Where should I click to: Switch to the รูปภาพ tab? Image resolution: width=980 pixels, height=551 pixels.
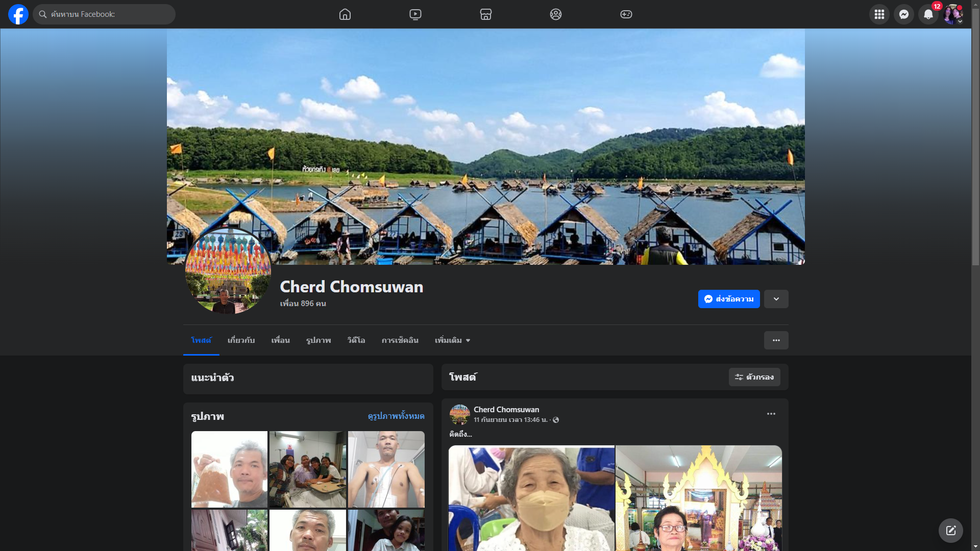click(x=318, y=340)
